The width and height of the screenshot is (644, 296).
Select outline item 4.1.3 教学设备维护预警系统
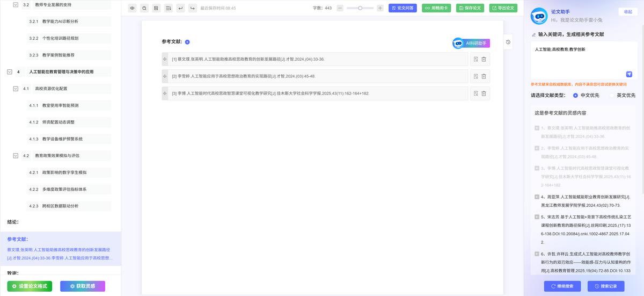(x=68, y=139)
